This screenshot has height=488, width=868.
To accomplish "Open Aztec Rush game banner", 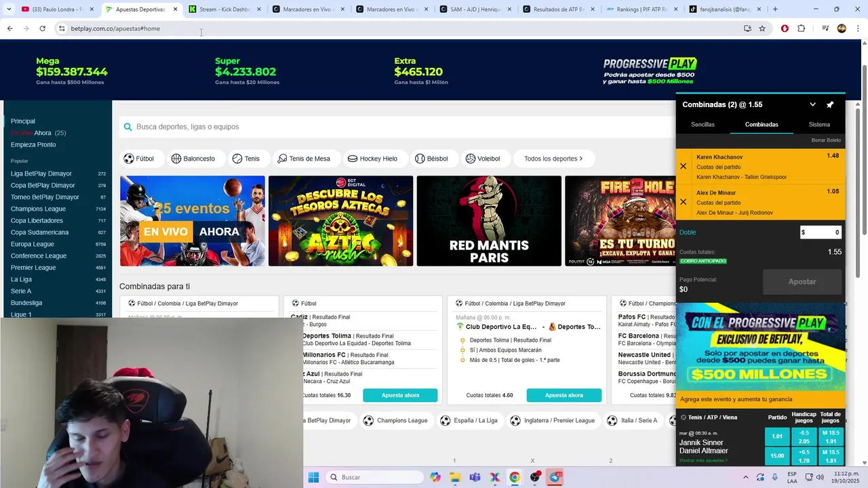I will [x=340, y=221].
